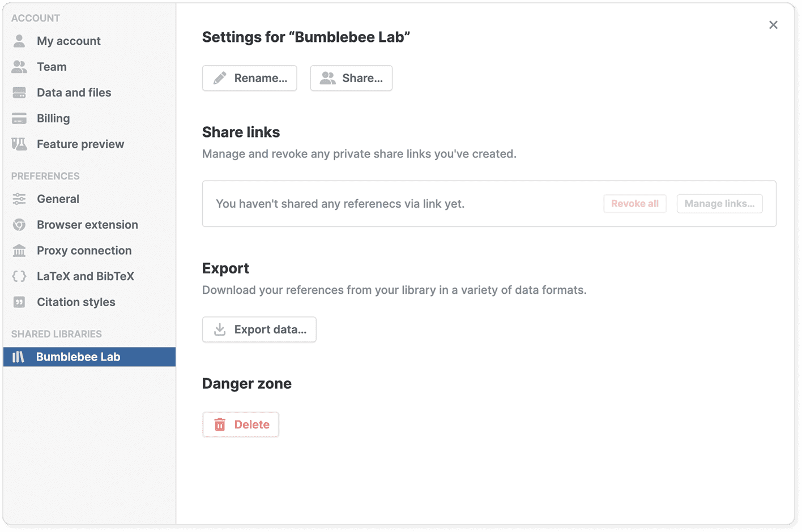Image resolution: width=802 pixels, height=532 pixels.
Task: Rename the Bumblebee Lab library
Action: coord(250,78)
